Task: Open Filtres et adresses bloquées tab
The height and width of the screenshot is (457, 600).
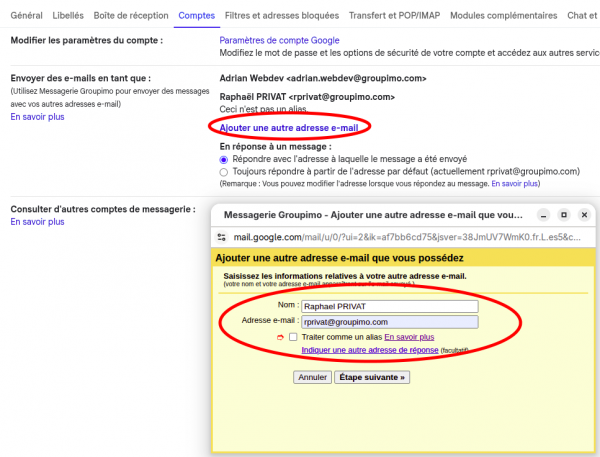Action: pyautogui.click(x=282, y=15)
